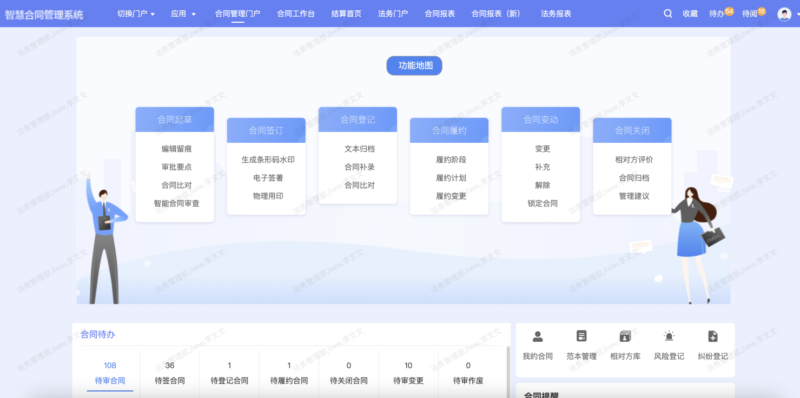The width and height of the screenshot is (800, 398).
Task: Click the 功能地图 button
Action: pyautogui.click(x=414, y=65)
